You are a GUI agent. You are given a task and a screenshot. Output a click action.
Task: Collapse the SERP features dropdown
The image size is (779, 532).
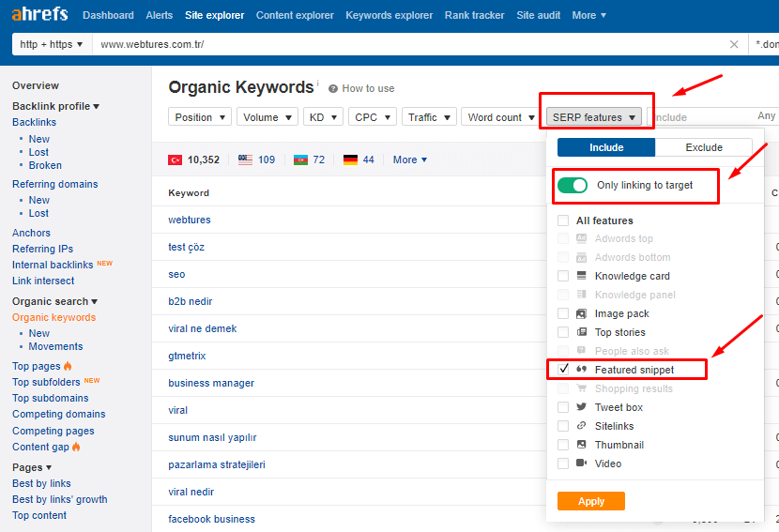click(594, 117)
